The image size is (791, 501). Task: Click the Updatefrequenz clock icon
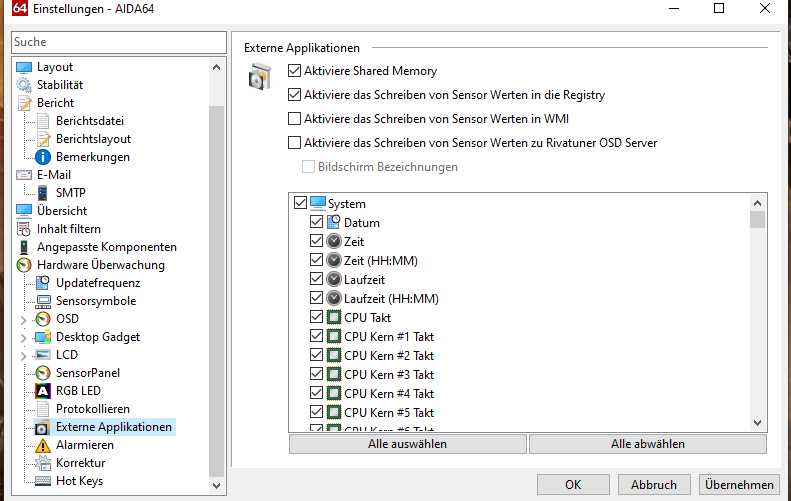[43, 283]
